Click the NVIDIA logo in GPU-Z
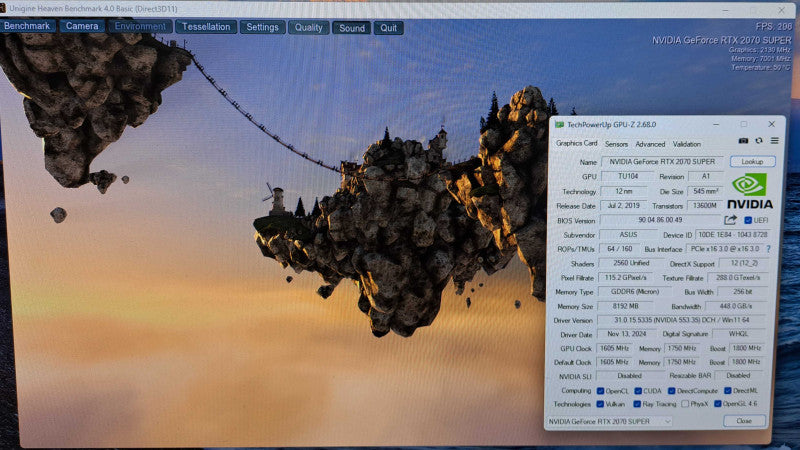This screenshot has width=800, height=450. tap(749, 191)
